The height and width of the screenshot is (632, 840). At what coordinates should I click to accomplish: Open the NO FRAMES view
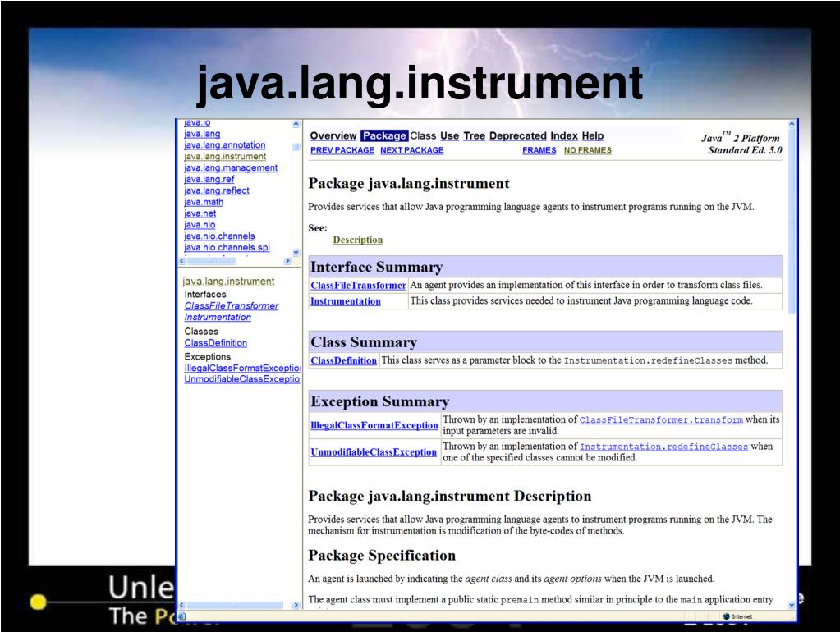point(587,149)
